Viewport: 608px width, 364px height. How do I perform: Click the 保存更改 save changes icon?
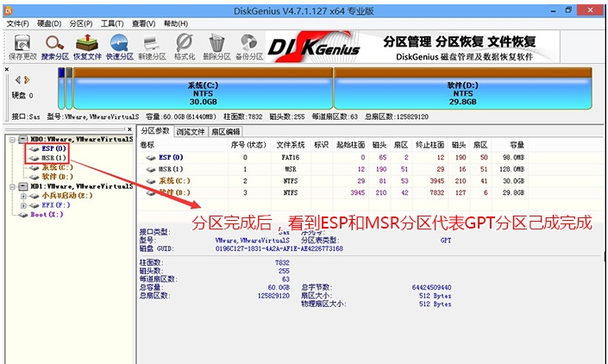click(22, 47)
